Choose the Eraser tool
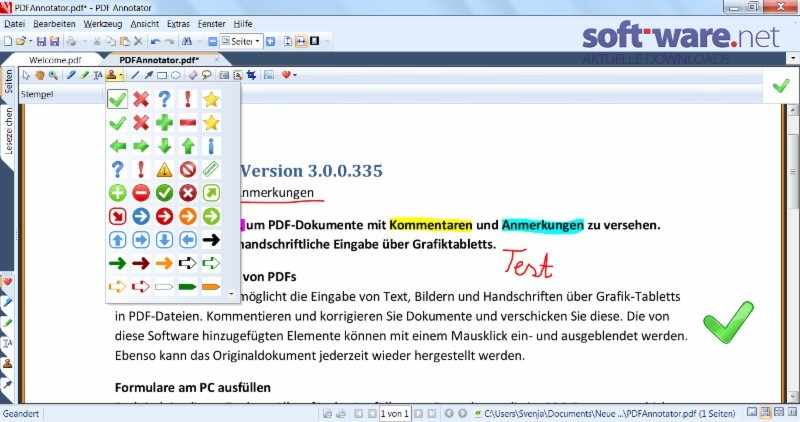This screenshot has height=422, width=800. click(193, 76)
